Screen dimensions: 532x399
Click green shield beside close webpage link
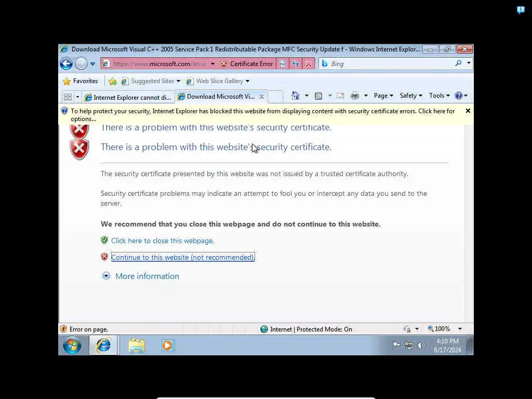pyautogui.click(x=104, y=240)
